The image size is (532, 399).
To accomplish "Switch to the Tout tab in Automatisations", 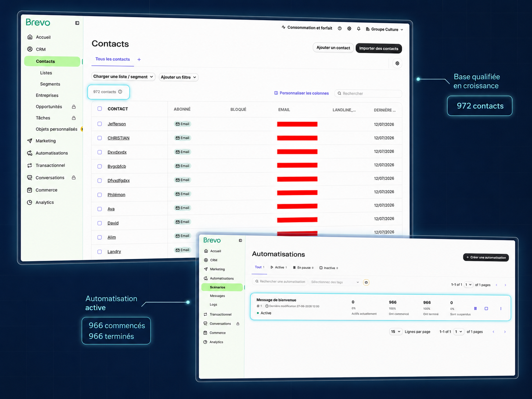I will 259,267.
